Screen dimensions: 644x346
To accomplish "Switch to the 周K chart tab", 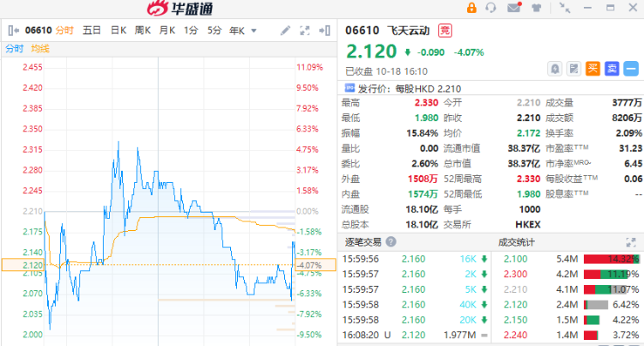I will point(143,30).
